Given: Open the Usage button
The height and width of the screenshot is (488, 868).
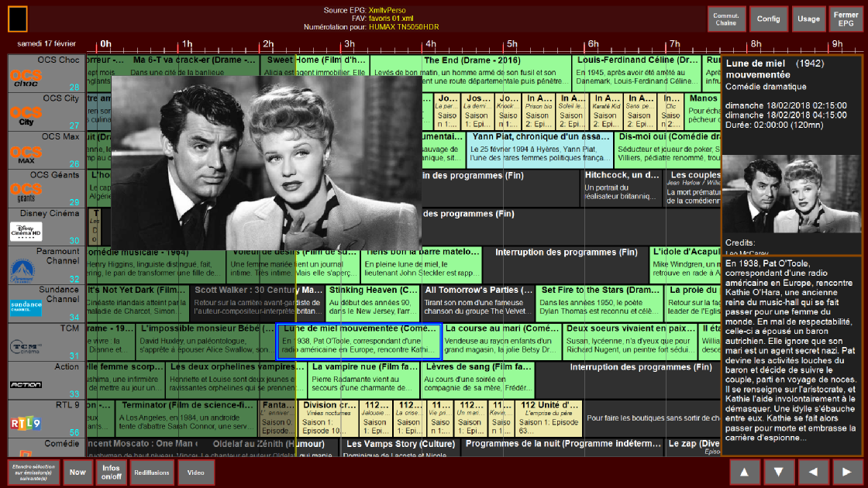Looking at the screenshot, I should point(809,19).
